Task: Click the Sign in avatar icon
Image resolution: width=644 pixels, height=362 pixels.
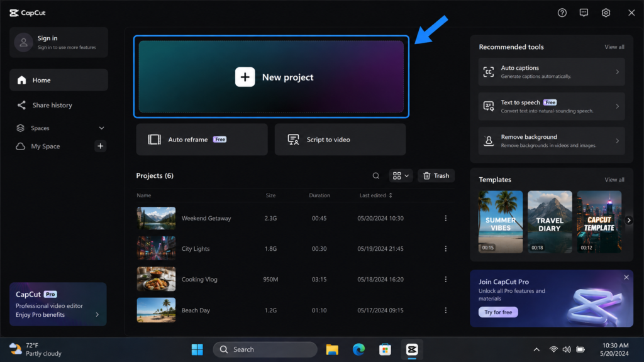Action: (23, 42)
